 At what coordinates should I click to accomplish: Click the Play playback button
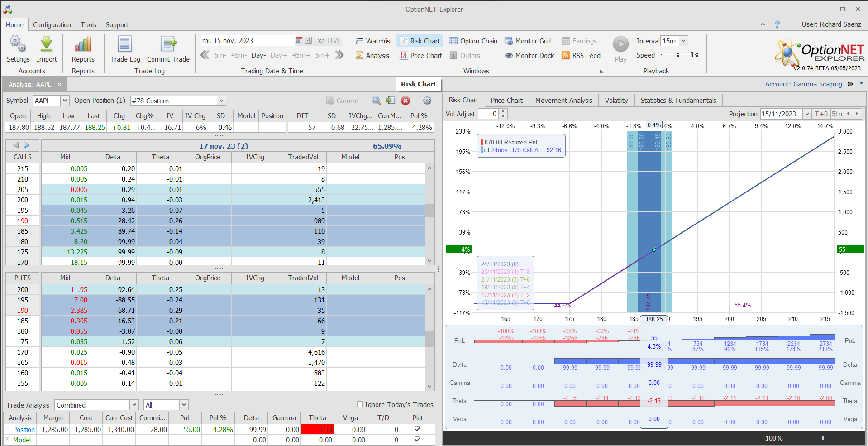point(621,49)
